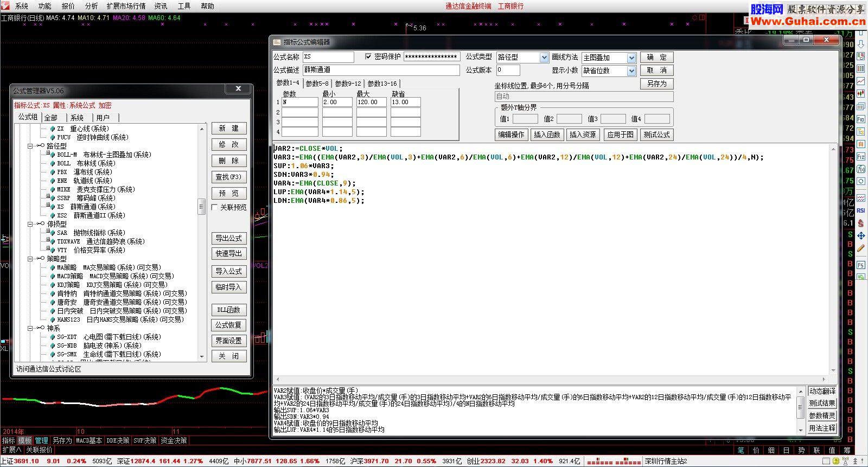This screenshot has height=467, width=868.
Task: Click the 公式名称 input field
Action: (328, 57)
